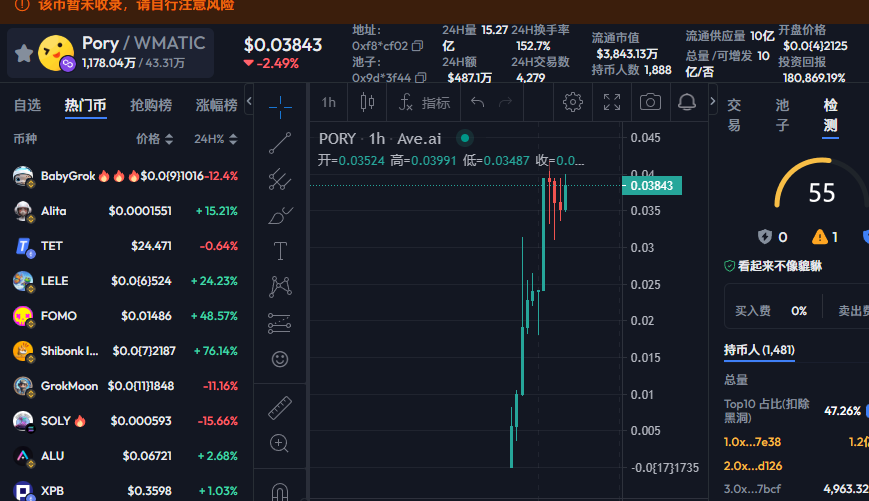This screenshot has width=869, height=501.
Task: Switch to the 抢购榜 tab
Action: pyautogui.click(x=151, y=105)
